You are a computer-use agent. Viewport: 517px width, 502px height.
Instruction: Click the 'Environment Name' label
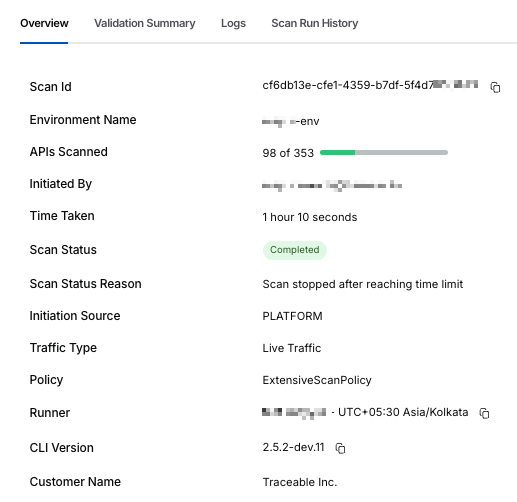(x=83, y=120)
